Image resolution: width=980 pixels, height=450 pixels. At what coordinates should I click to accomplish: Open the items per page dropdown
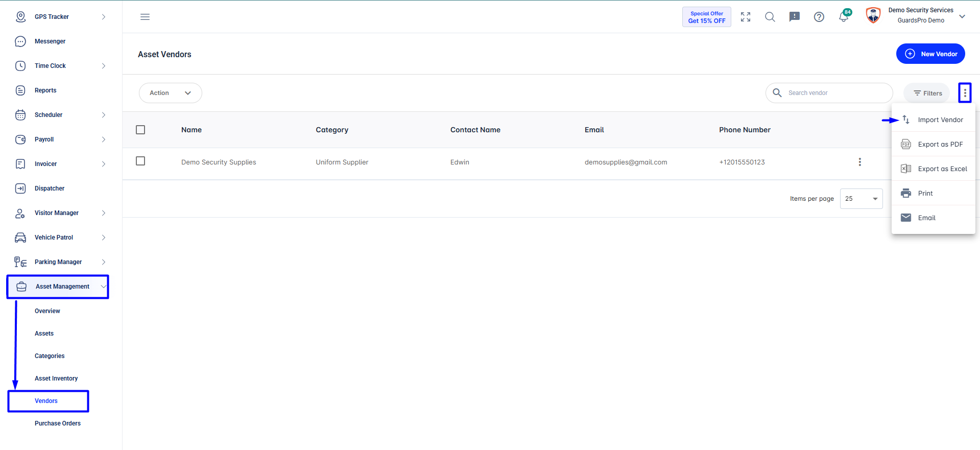coord(862,199)
